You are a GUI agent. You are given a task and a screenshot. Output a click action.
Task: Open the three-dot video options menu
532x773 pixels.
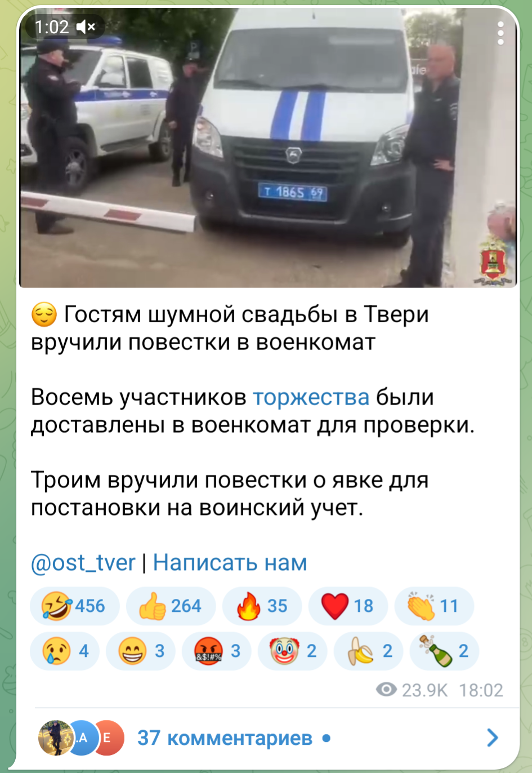tap(500, 33)
